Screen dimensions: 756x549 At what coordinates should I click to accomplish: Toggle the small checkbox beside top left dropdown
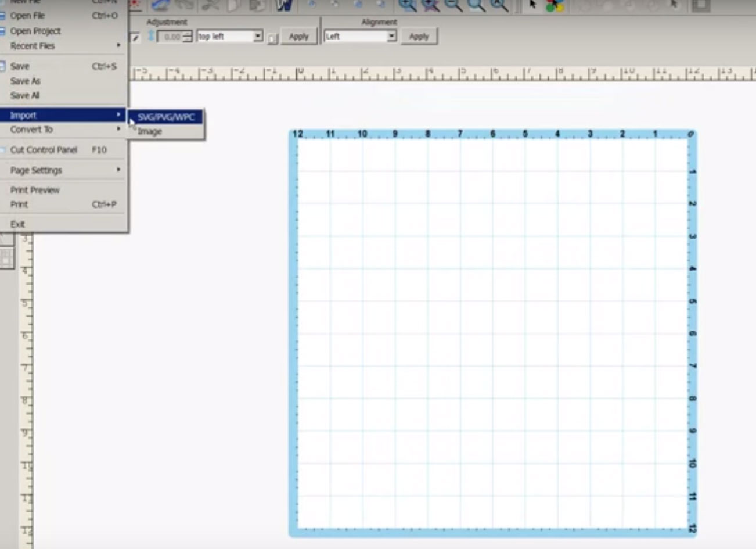(273, 38)
